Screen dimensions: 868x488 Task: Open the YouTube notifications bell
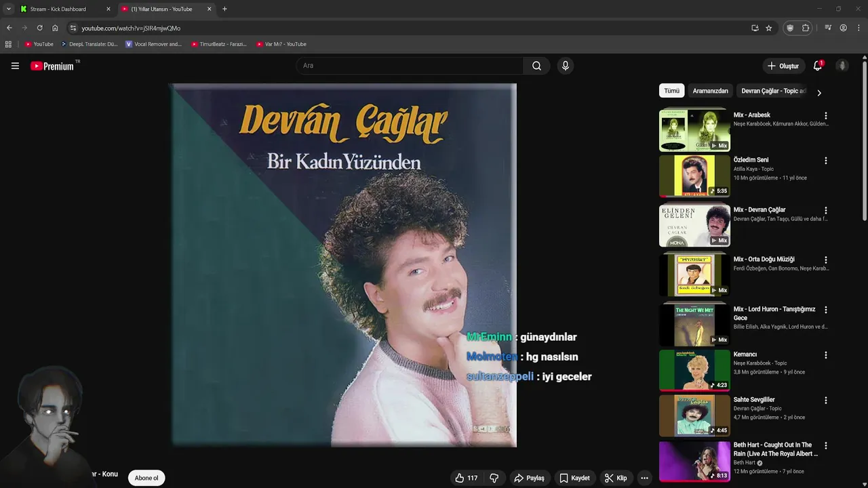tap(818, 66)
